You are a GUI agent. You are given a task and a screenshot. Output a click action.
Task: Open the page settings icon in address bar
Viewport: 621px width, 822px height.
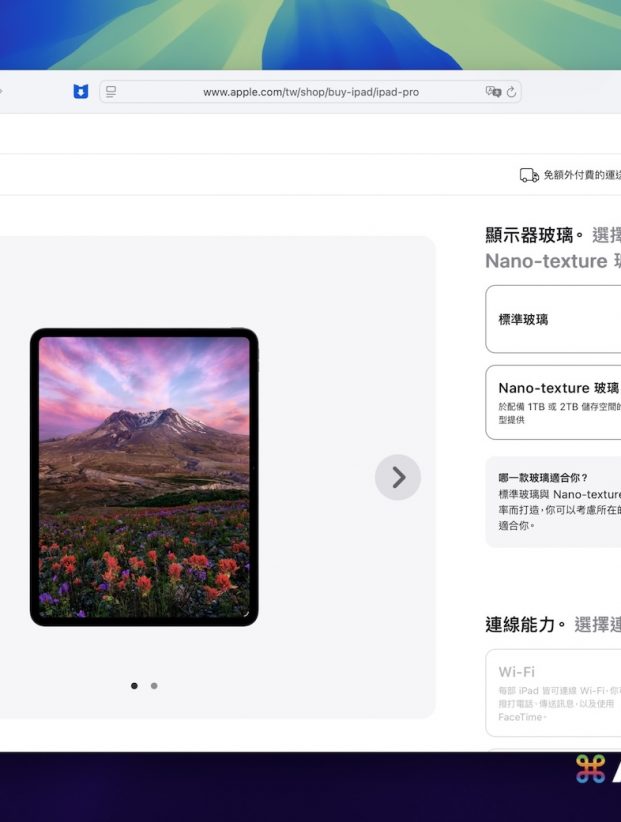coord(111,92)
